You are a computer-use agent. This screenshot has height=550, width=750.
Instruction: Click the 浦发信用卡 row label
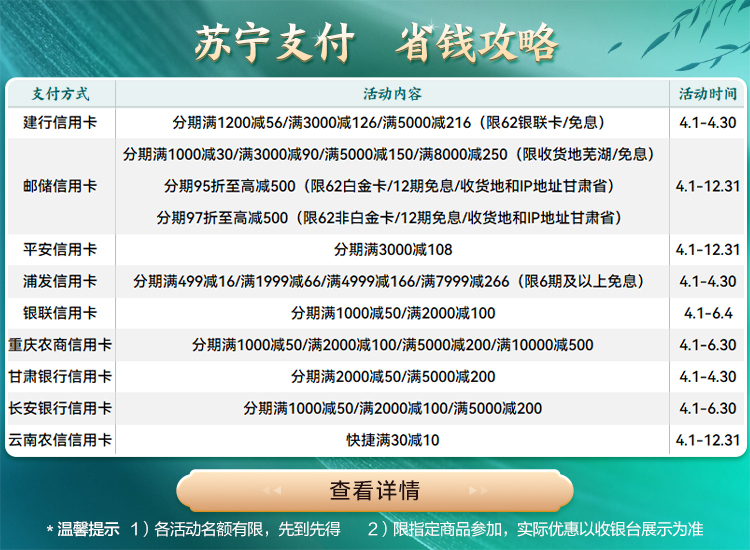pos(60,281)
